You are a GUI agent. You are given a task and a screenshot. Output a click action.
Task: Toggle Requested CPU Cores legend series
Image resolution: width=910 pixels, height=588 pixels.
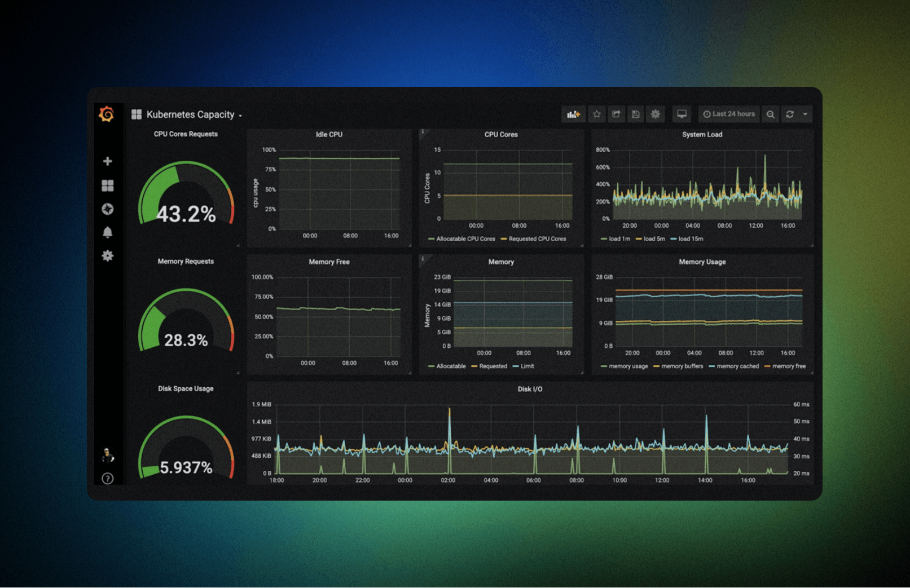pyautogui.click(x=534, y=239)
